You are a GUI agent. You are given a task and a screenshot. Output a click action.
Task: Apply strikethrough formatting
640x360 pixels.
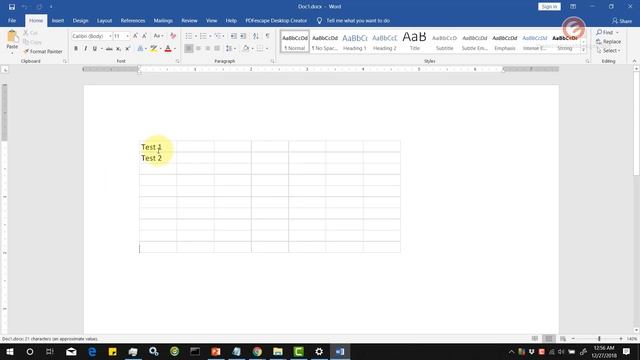pos(109,49)
